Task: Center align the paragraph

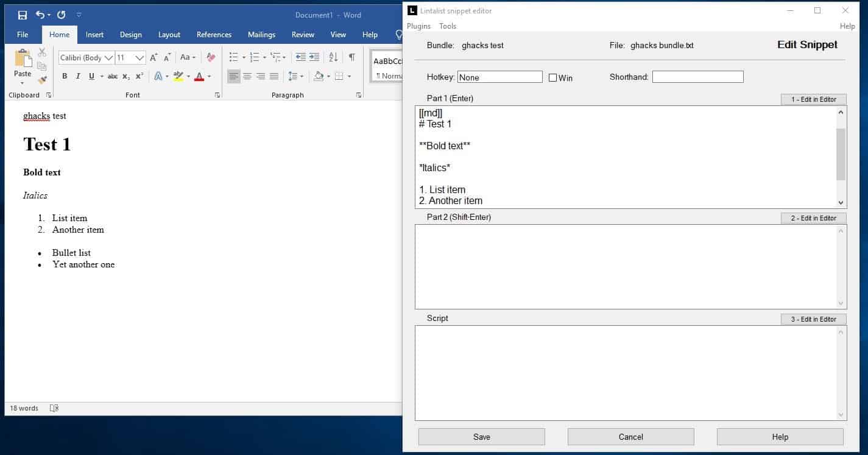Action: point(247,76)
